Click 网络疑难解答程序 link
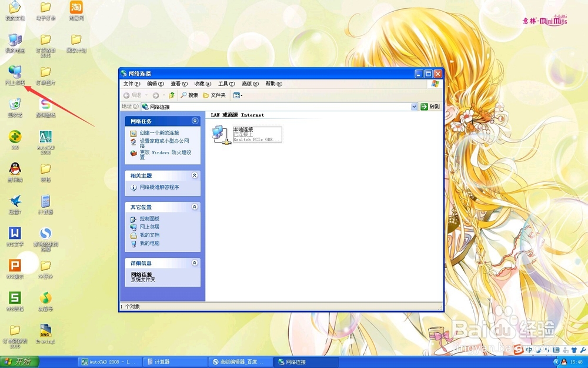 (159, 187)
